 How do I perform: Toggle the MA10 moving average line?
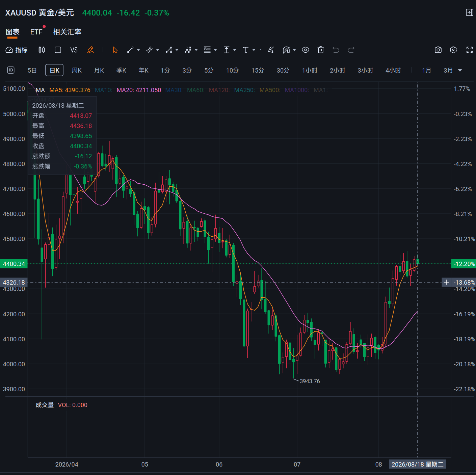pos(103,90)
